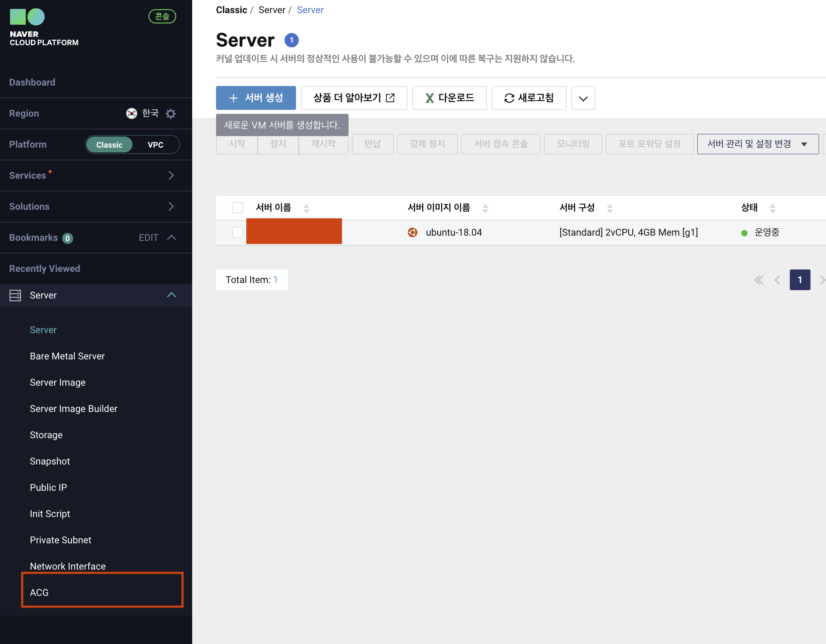Click page number 1 button
826x644 pixels.
tap(800, 280)
